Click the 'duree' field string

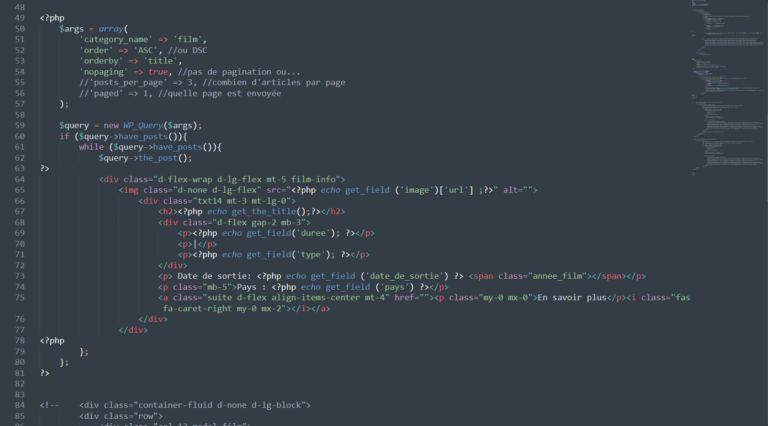(x=313, y=233)
